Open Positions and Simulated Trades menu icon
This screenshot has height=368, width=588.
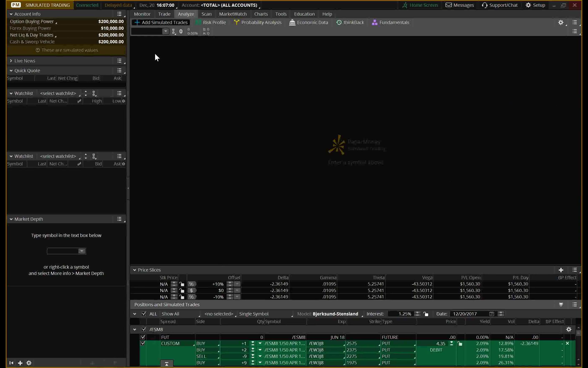tap(575, 304)
